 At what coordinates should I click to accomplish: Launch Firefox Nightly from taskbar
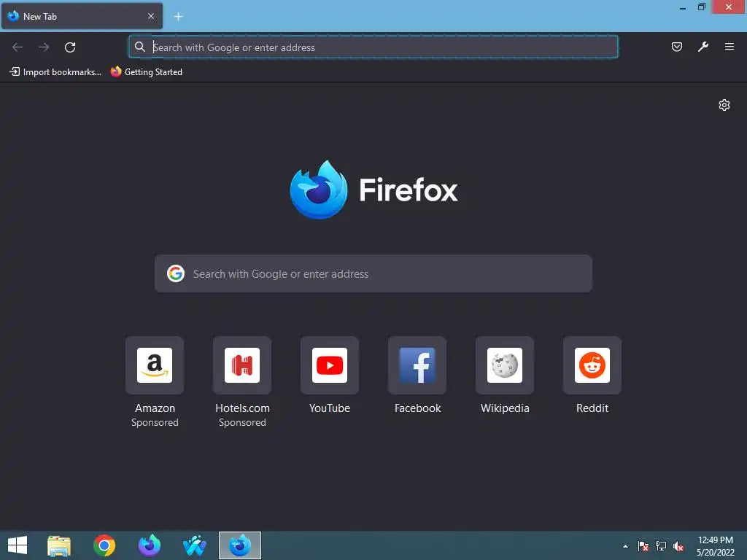(150, 545)
